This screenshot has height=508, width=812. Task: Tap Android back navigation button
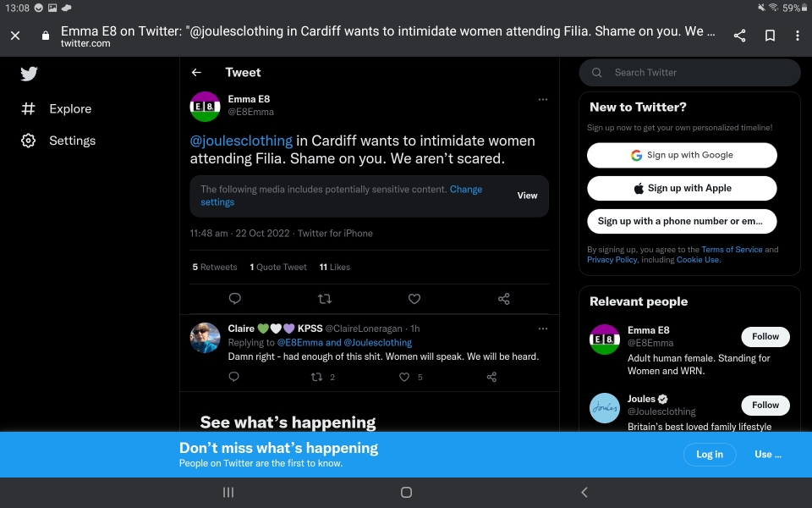point(584,493)
